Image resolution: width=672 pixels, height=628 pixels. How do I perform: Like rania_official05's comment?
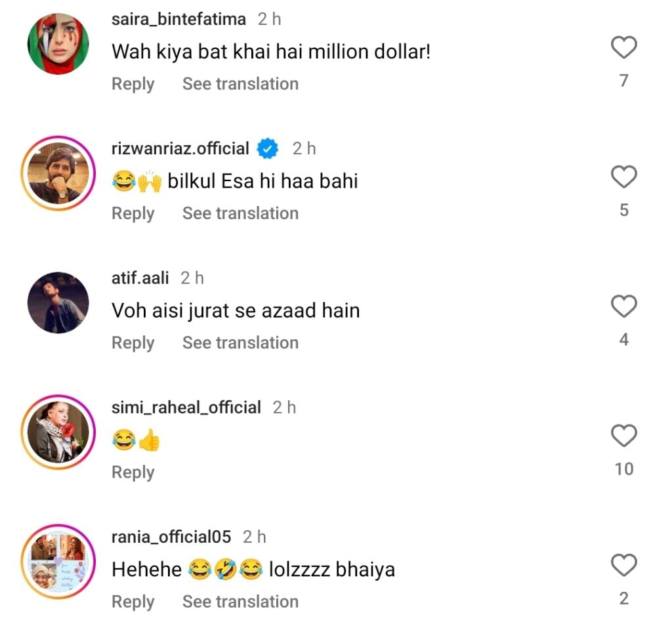pyautogui.click(x=623, y=565)
